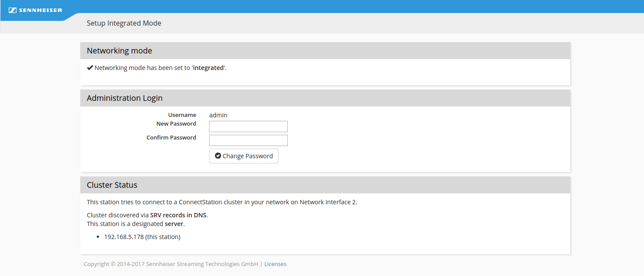Viewport: 644px width, 276px height.
Task: Click the checkmark icon beside networking mode message
Action: pyautogui.click(x=90, y=68)
